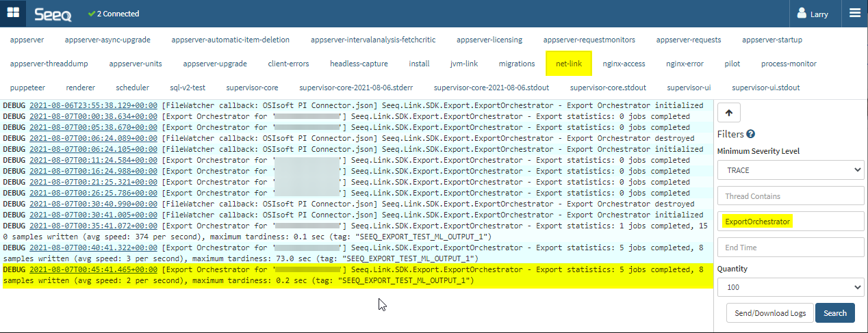
Task: Select the supervisor-core.stdout log tab
Action: [608, 88]
